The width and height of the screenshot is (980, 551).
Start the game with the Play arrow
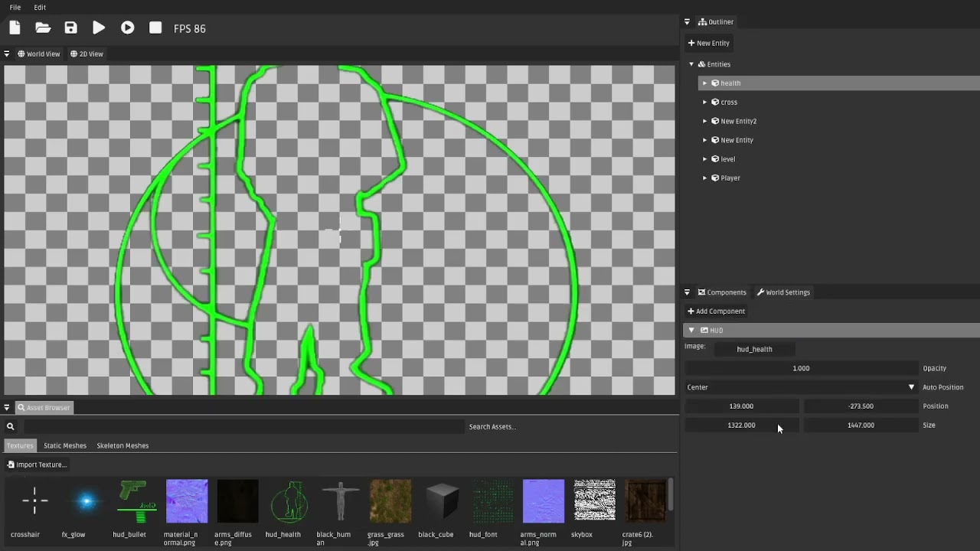99,28
